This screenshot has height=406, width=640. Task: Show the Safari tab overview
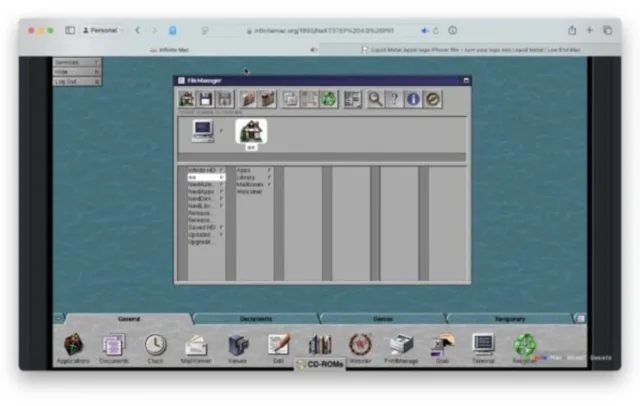click(x=607, y=30)
